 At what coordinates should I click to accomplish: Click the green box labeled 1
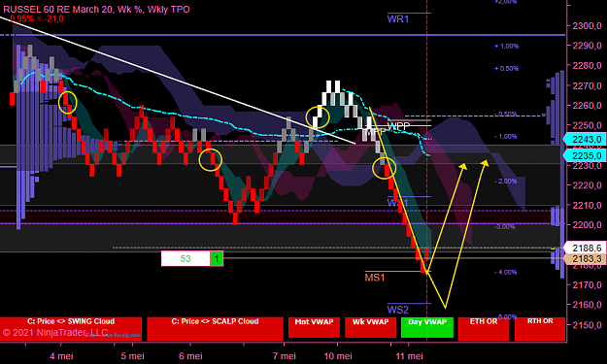click(x=217, y=258)
